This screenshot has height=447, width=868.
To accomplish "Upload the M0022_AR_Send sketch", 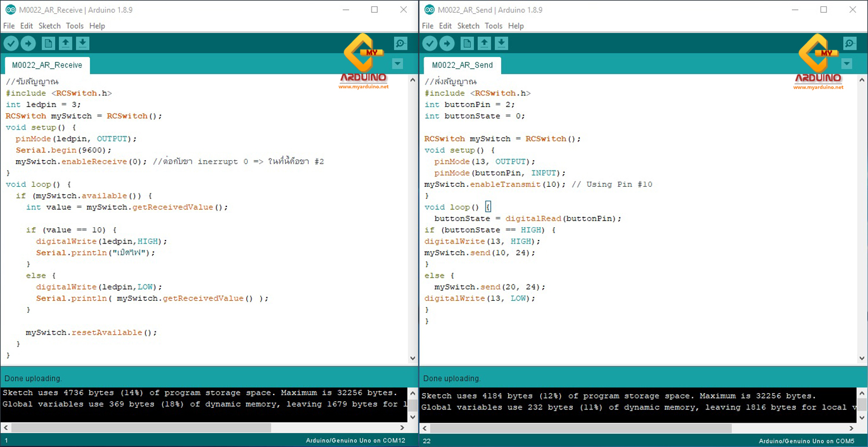I will [447, 43].
